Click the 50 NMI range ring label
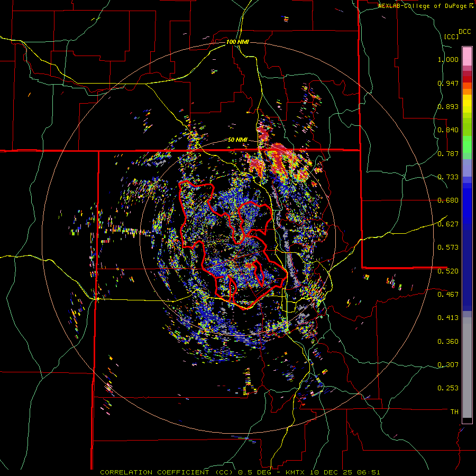The width and height of the screenshot is (476, 476). pos(237,140)
